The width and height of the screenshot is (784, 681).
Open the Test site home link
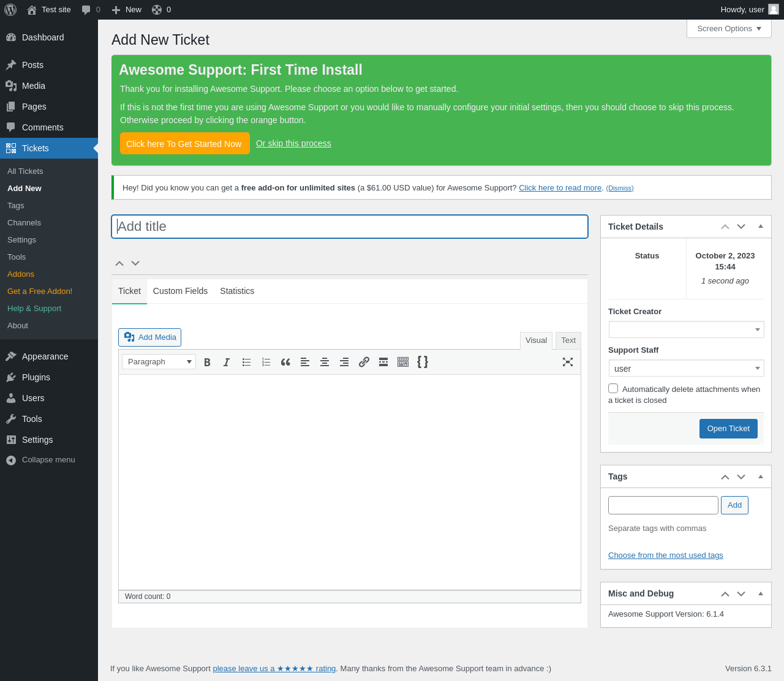click(49, 10)
